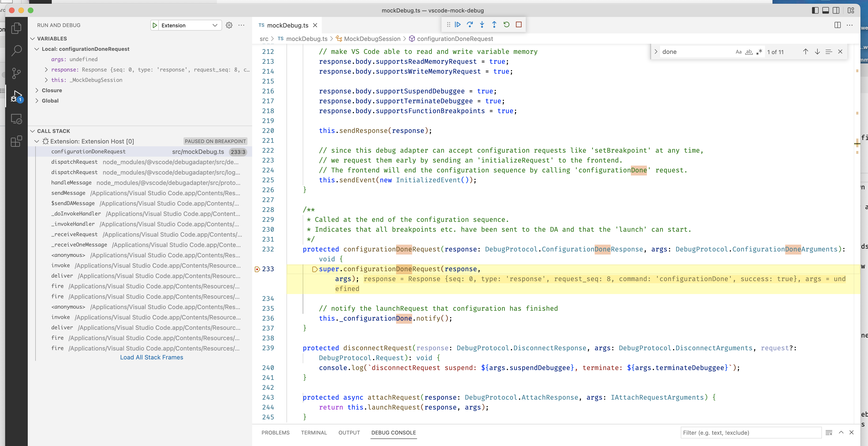Step Out of the current frame

(x=494, y=24)
